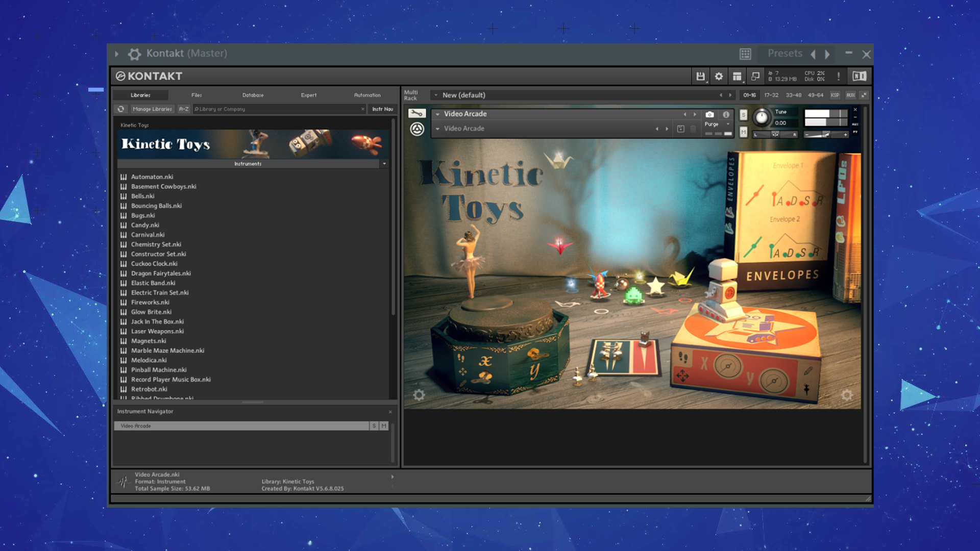Open Kontakt options gear icon
The width and height of the screenshot is (980, 551).
click(x=719, y=76)
